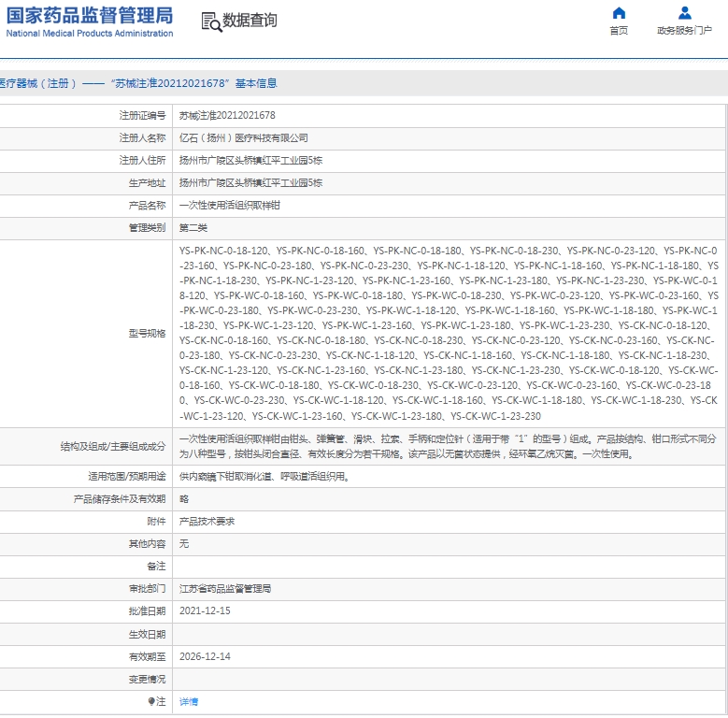The height and width of the screenshot is (718, 728).
Task: Click the 变更情况 row label
Action: click(147, 679)
